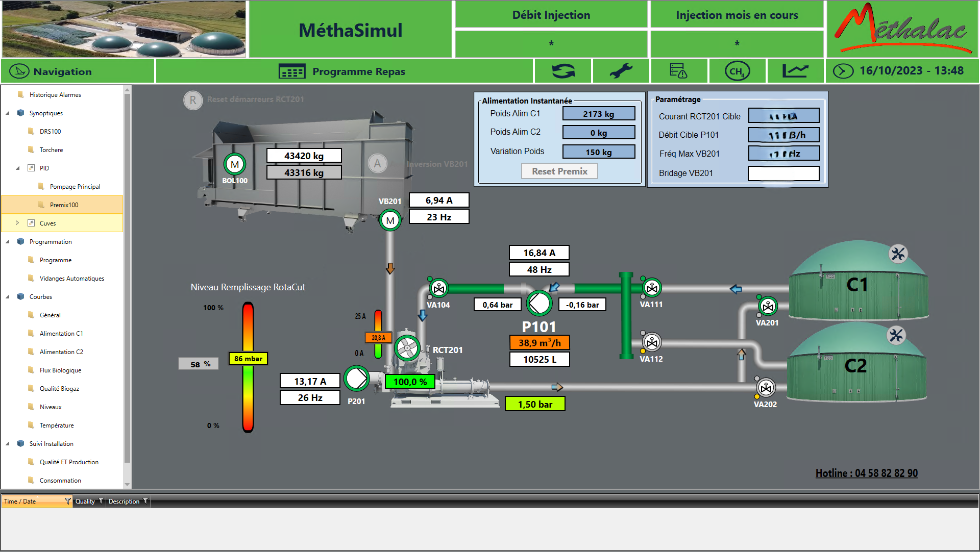
Task: Click the refresh arrows toolbar icon
Action: [x=563, y=71]
